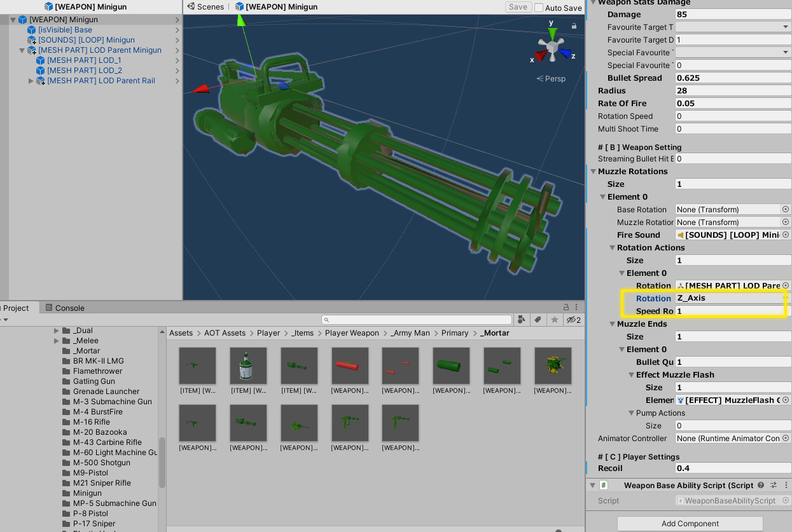792x532 pixels.
Task: Open the Fire Sound object picker icon
Action: (786, 235)
